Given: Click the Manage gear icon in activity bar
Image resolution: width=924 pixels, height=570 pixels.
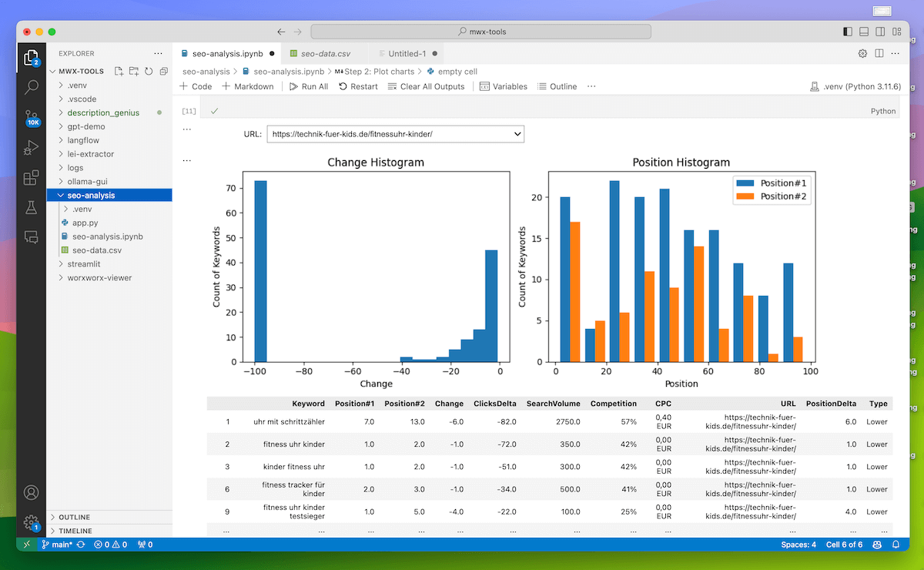Looking at the screenshot, I should coord(32,522).
